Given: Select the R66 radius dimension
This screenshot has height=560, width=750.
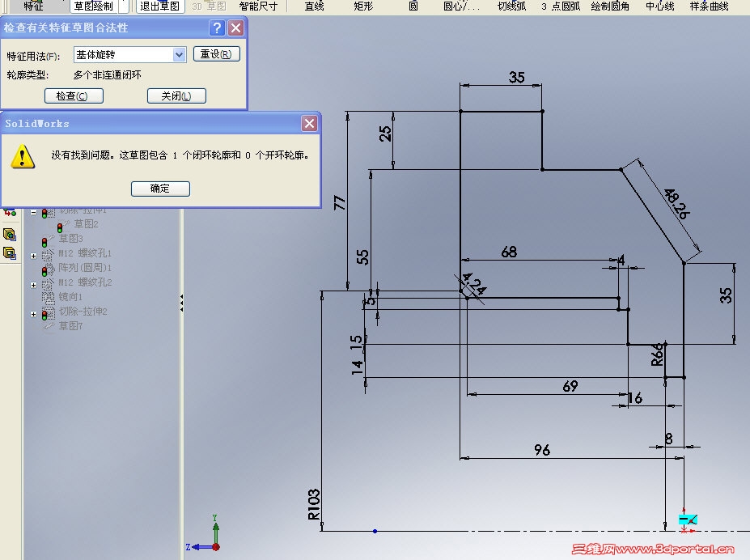Looking at the screenshot, I should [658, 354].
